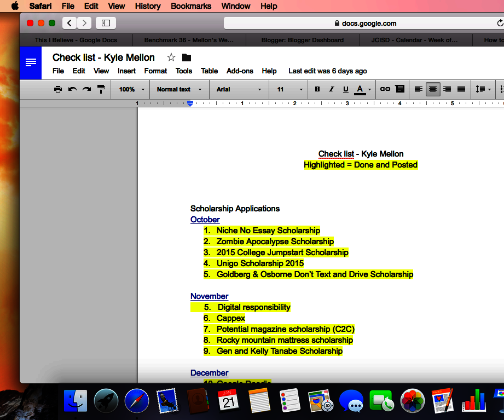Set right text alignment
This screenshot has height=420, width=504.
point(447,89)
